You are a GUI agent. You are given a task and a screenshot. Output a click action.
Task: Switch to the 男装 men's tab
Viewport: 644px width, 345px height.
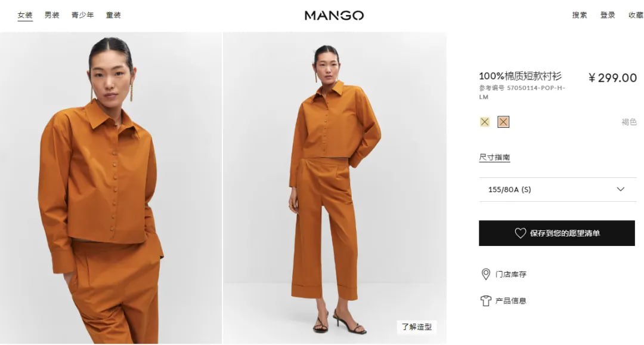52,15
